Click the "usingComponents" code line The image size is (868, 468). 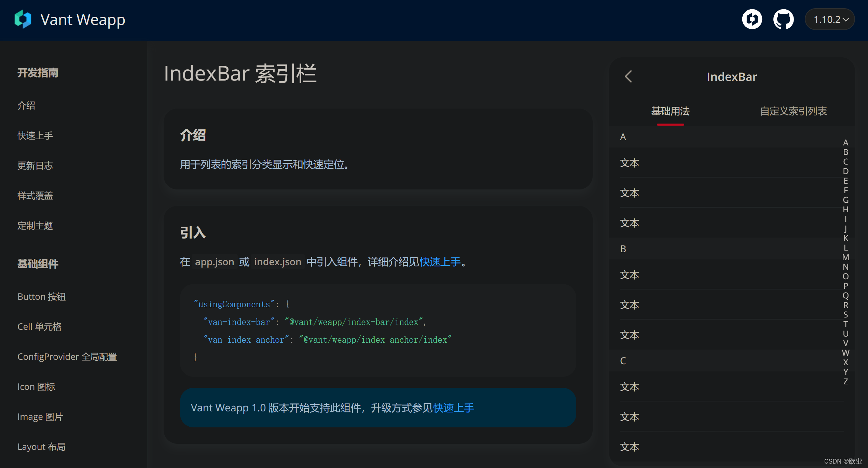point(242,304)
